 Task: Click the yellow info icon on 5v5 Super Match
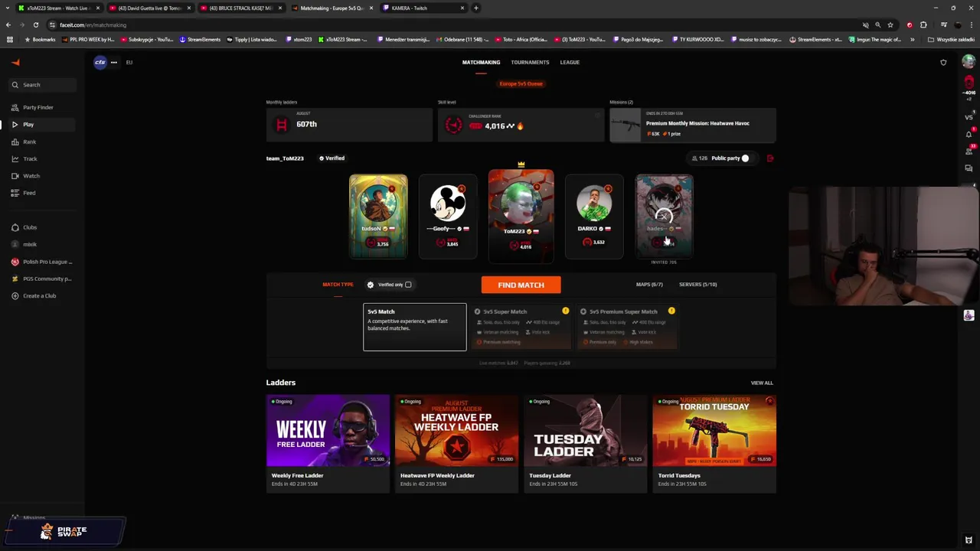(x=565, y=311)
